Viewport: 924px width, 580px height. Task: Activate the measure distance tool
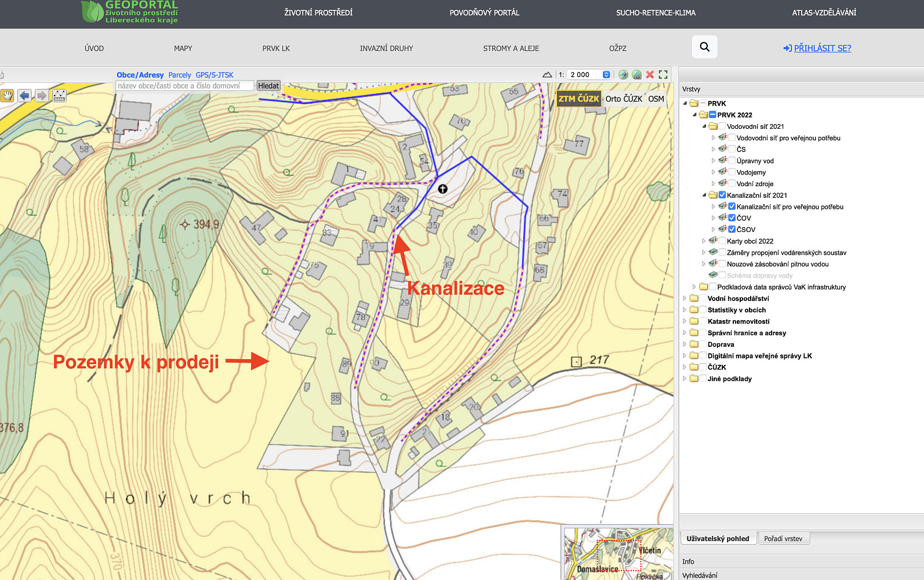coord(59,96)
